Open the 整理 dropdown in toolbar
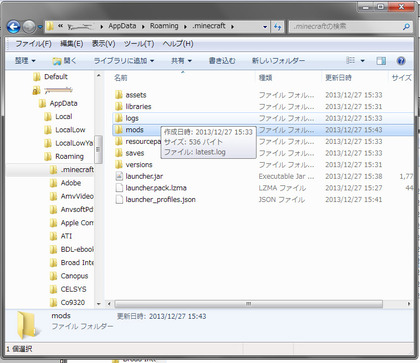 (25, 61)
